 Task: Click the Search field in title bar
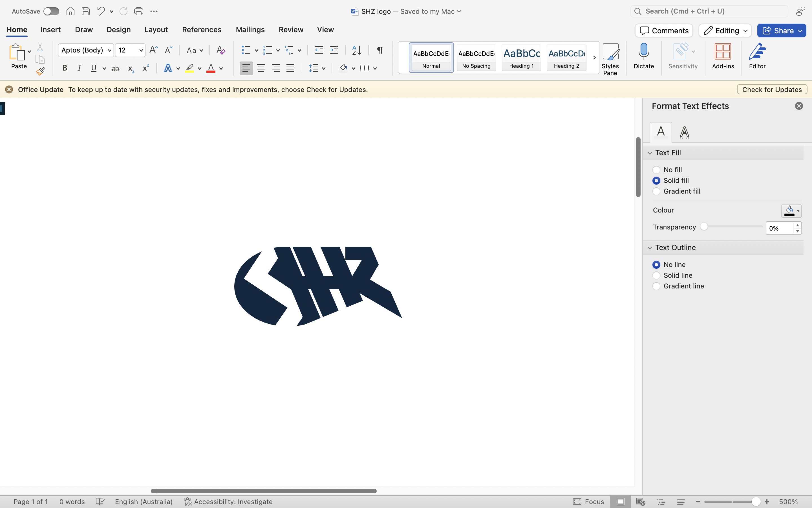709,11
